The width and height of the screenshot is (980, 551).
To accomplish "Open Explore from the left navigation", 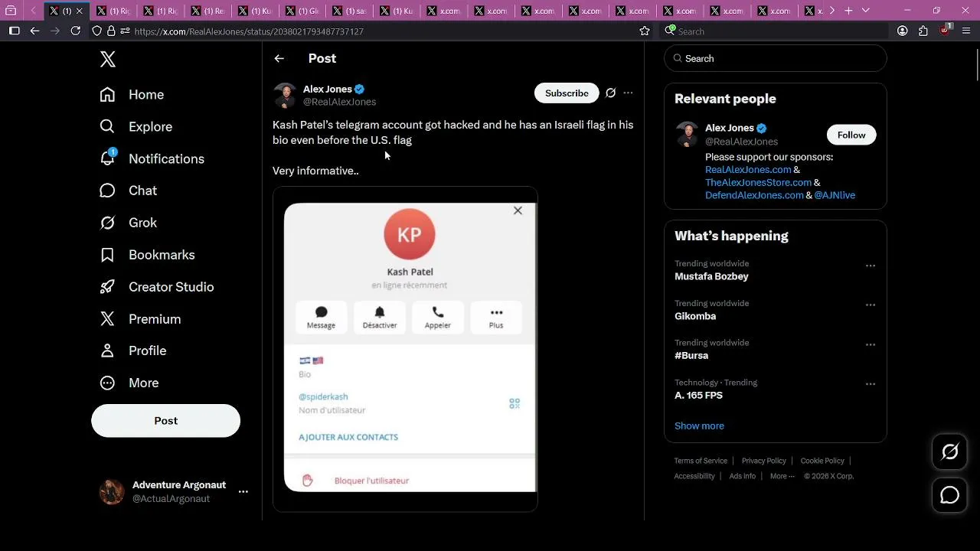I will (x=136, y=127).
